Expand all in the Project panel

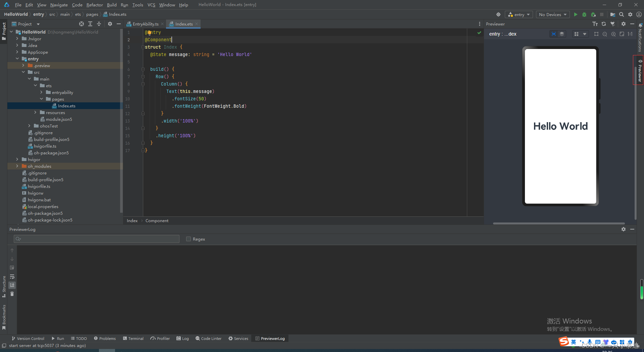tap(90, 24)
